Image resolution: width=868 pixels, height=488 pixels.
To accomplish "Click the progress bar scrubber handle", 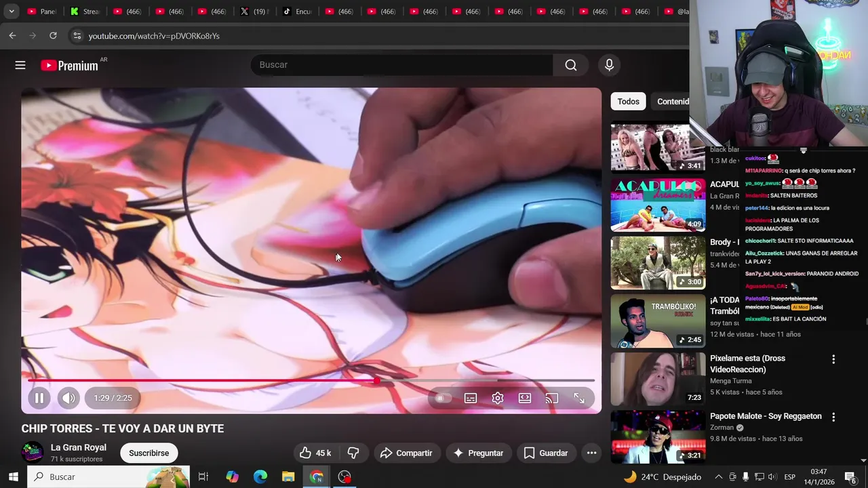I will [x=377, y=380].
